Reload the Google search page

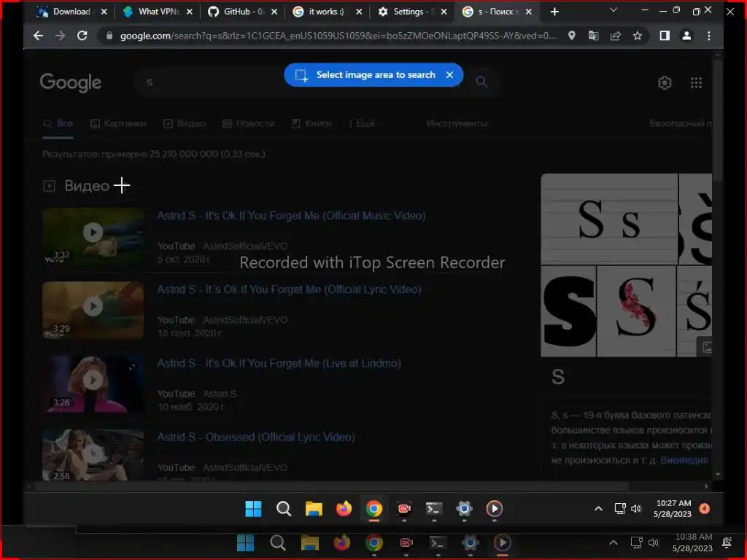click(x=82, y=36)
